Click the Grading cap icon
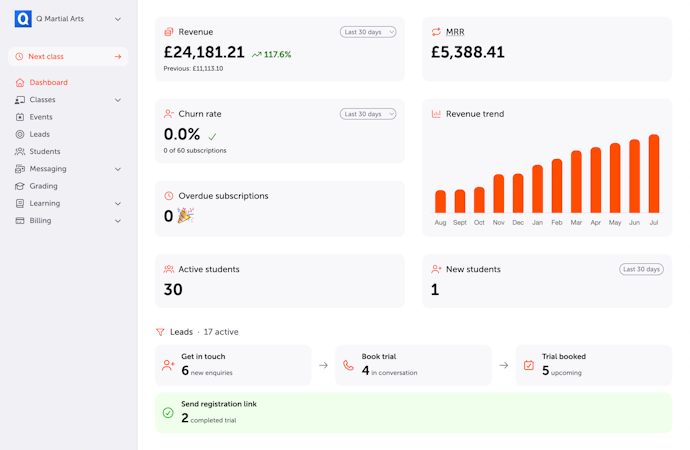 click(20, 186)
